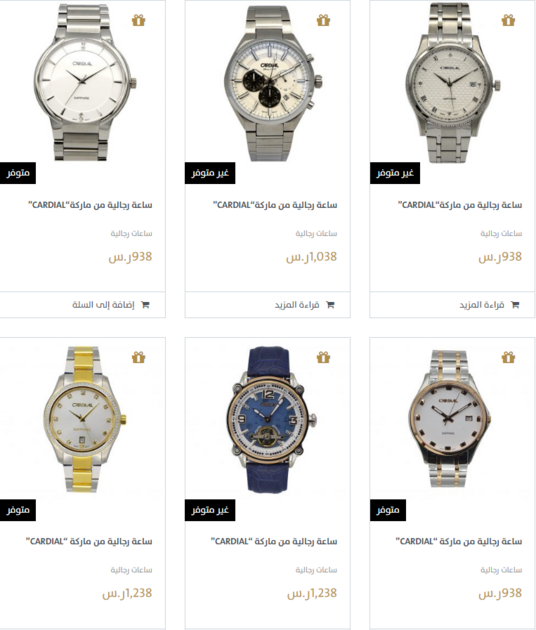The image size is (536, 630).
Task: Click gift icon on Roman numeral watch card
Action: 508,20
